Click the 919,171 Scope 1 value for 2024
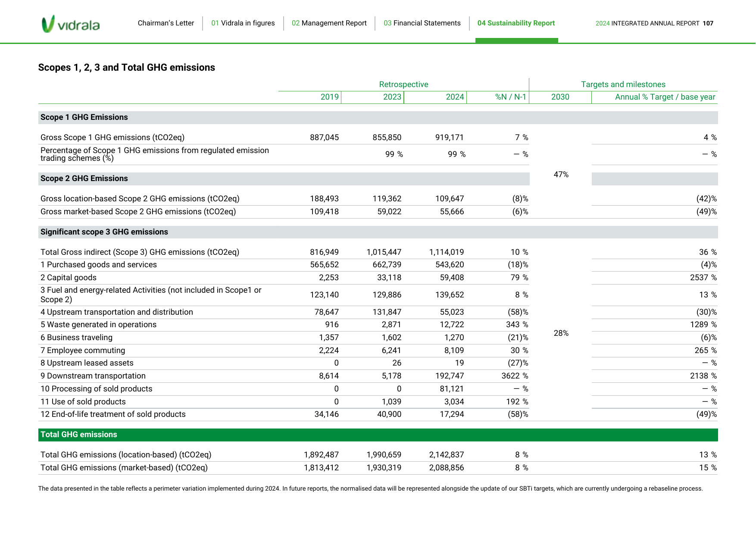 (450, 138)
